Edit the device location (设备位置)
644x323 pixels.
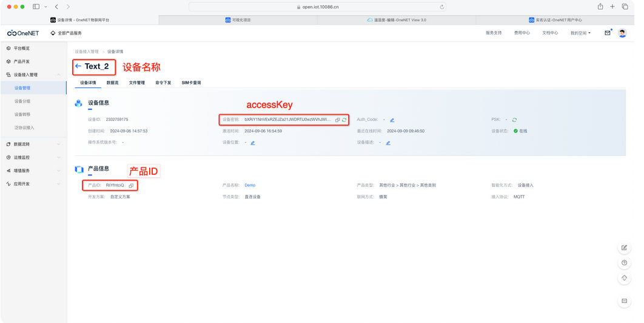click(252, 143)
